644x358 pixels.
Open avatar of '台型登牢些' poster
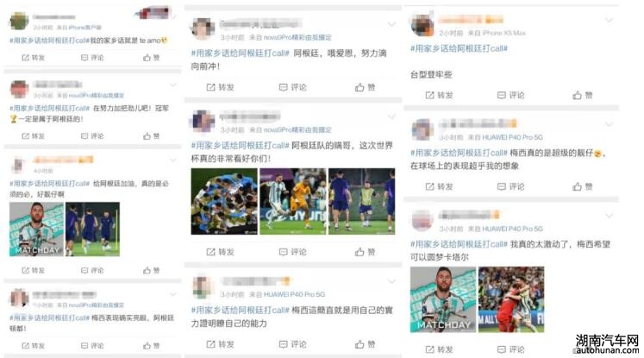422,25
